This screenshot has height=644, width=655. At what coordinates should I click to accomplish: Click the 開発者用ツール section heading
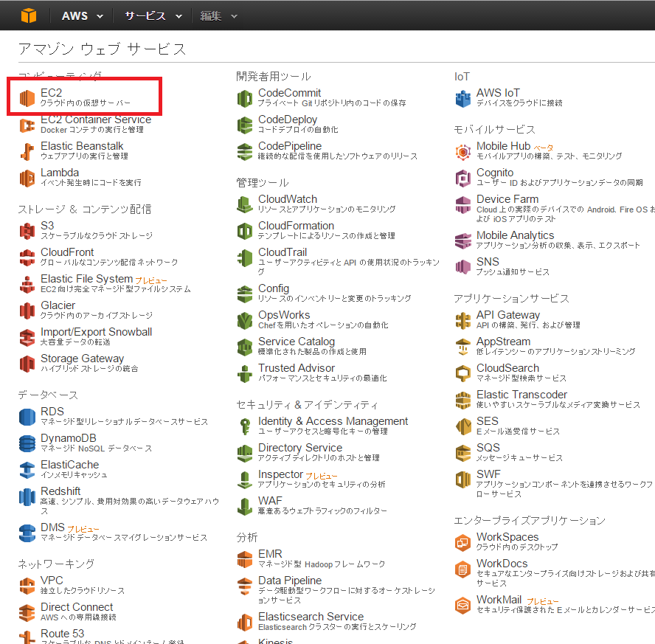(x=274, y=77)
